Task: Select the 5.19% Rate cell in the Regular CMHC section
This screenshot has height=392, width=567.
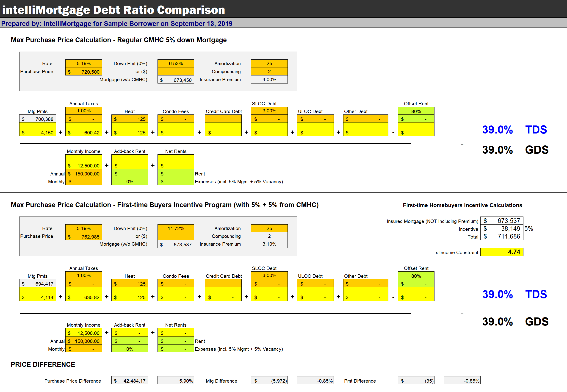Action: pyautogui.click(x=83, y=63)
